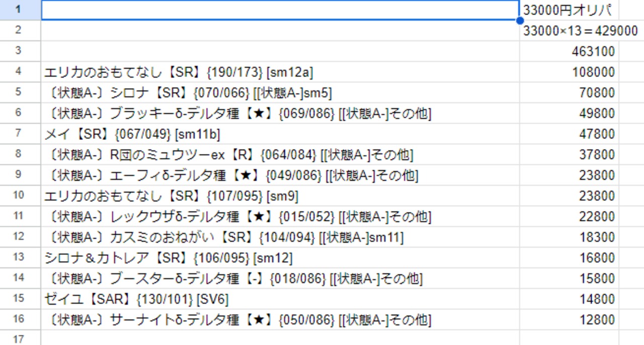Screen dimensions: 644x345
Task: Click the price cell showing 108000
Action: pos(569,72)
